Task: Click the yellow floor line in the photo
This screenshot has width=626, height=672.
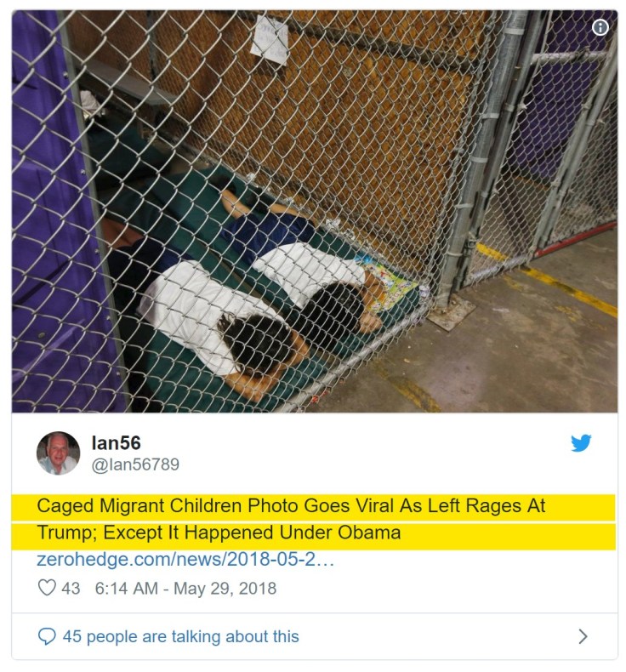Action: (549, 279)
